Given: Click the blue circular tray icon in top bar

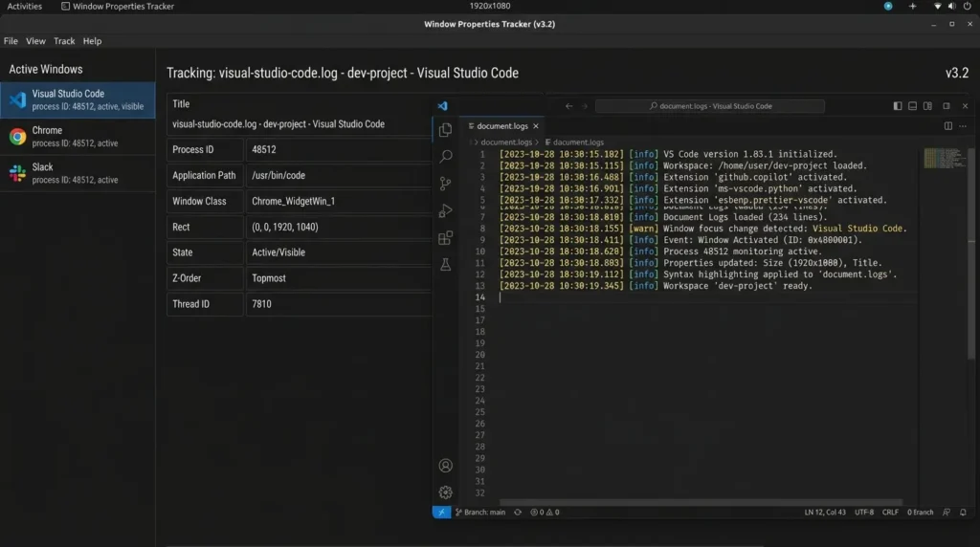Looking at the screenshot, I should click(888, 7).
